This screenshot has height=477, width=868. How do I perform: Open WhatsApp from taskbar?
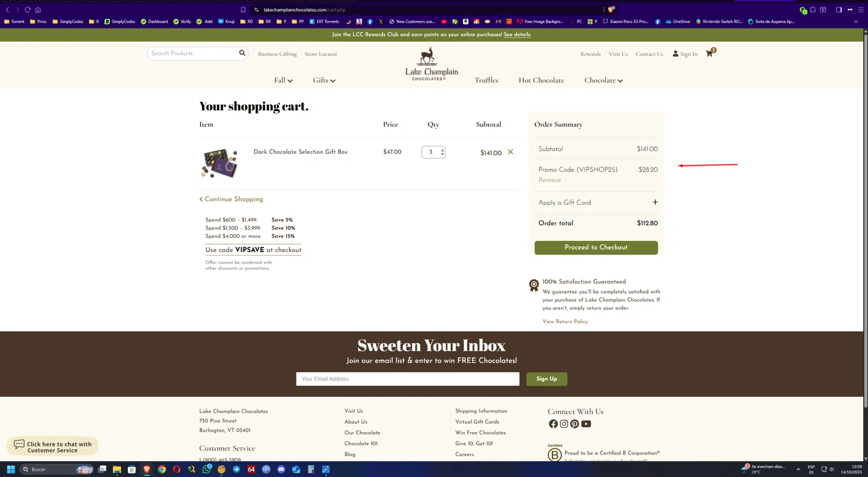[207, 469]
